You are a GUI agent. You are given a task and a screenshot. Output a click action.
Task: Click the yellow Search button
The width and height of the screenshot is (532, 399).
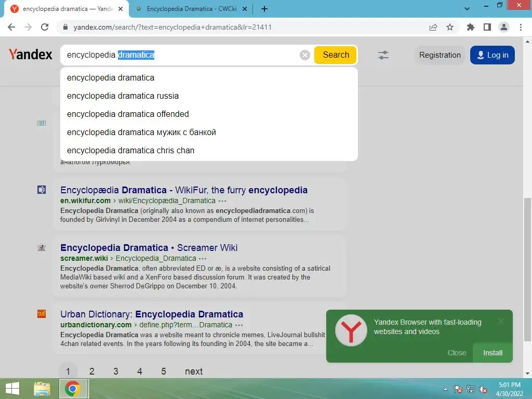point(336,55)
